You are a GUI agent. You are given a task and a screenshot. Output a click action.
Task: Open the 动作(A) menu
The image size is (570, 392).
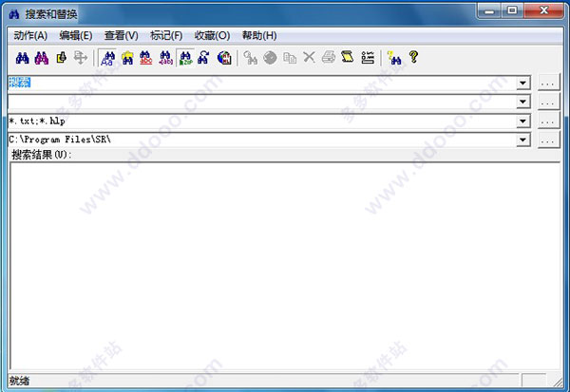pyautogui.click(x=30, y=36)
